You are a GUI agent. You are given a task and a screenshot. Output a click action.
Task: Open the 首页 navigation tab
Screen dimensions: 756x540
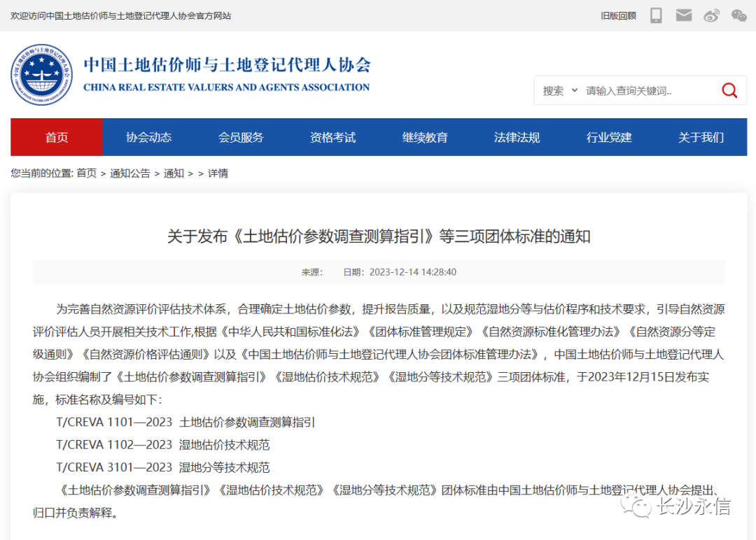(x=57, y=137)
